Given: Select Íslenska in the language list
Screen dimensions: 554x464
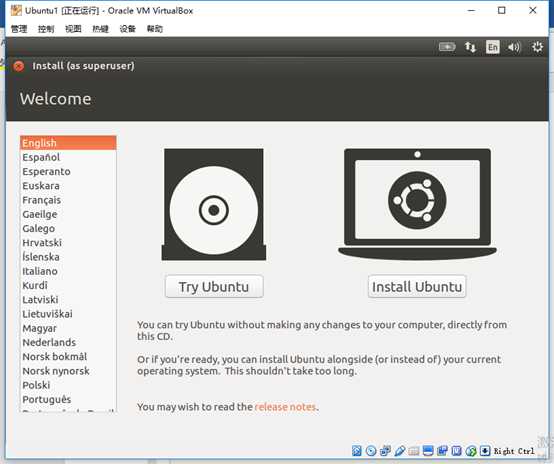Looking at the screenshot, I should tap(68, 257).
